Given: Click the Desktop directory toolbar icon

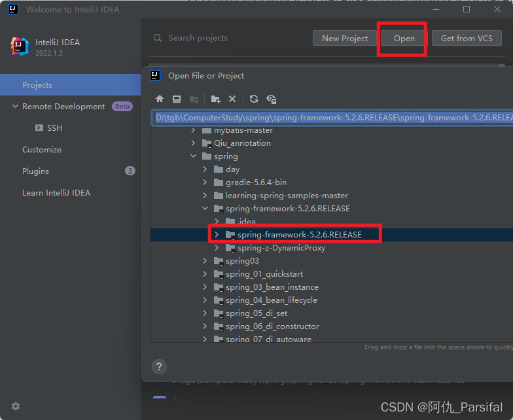Looking at the screenshot, I should (x=177, y=99).
